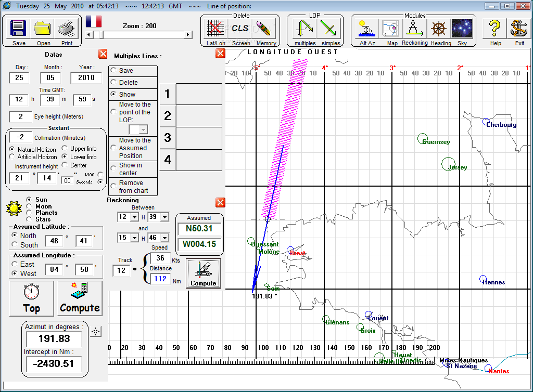
Task: Click the Speed knots field
Action: [x=160, y=258]
